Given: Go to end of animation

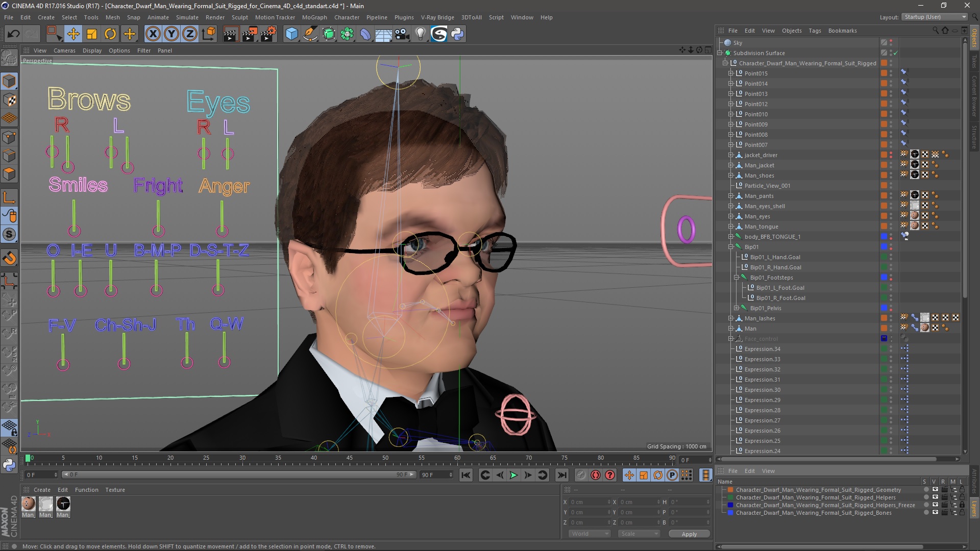Looking at the screenshot, I should click(x=561, y=475).
